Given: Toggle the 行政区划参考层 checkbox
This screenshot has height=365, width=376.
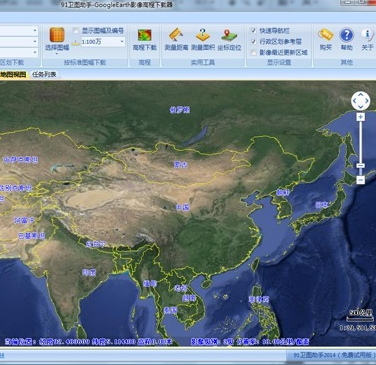Looking at the screenshot, I should coord(254,42).
